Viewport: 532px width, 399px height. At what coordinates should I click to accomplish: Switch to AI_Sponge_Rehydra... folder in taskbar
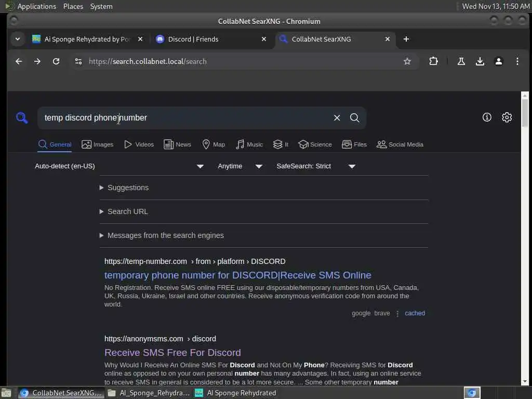149,393
